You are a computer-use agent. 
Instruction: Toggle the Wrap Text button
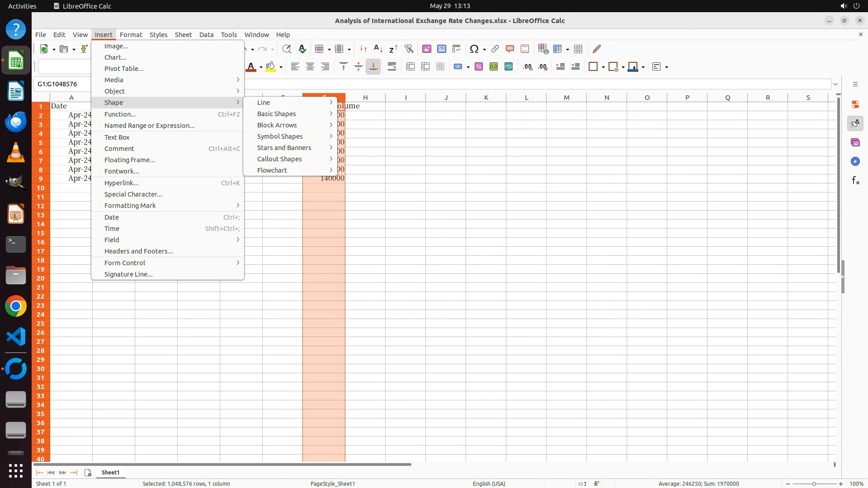[x=392, y=67]
